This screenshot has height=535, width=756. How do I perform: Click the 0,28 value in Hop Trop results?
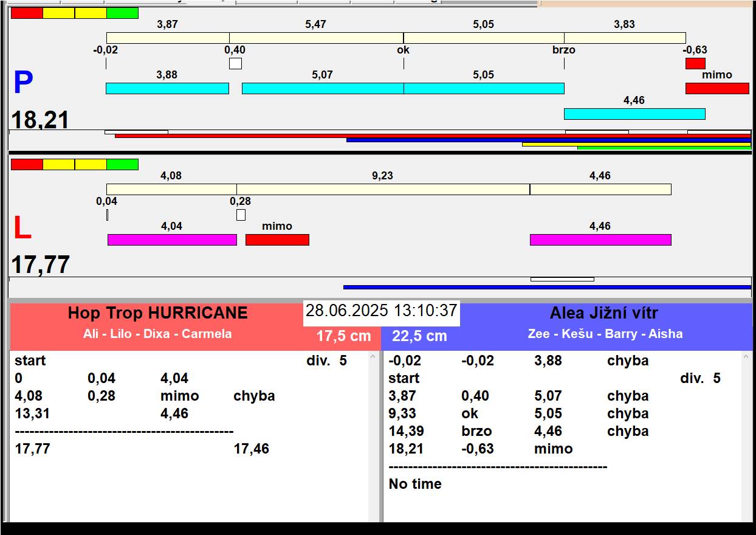point(101,396)
